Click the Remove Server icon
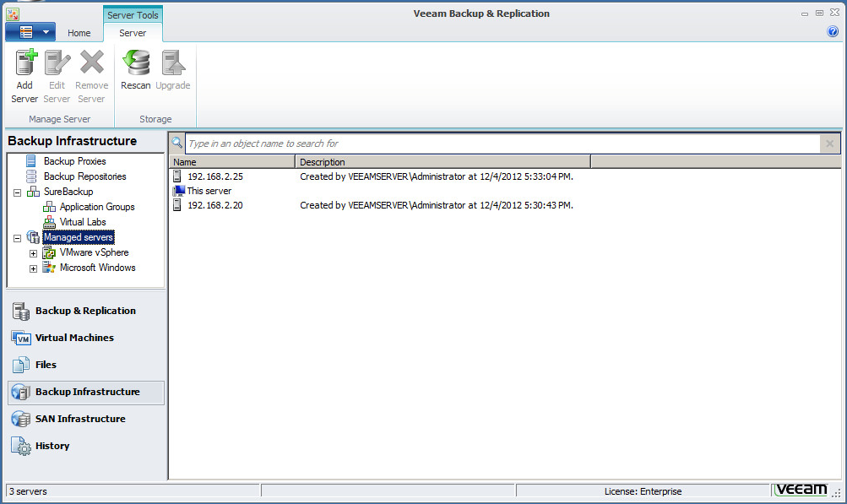This screenshot has width=847, height=504. (x=92, y=62)
